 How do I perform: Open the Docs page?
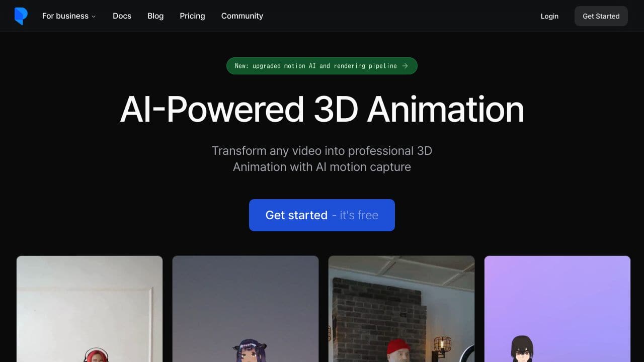(x=122, y=16)
